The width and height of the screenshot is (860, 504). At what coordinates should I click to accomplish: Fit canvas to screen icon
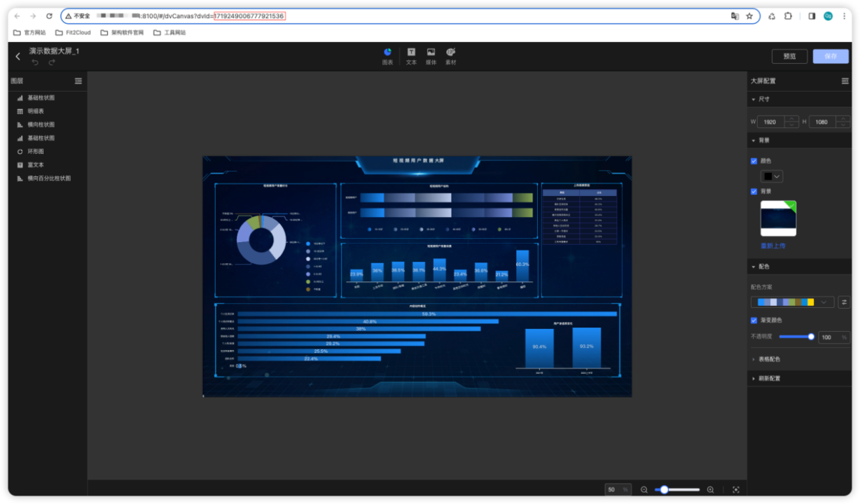click(x=736, y=490)
